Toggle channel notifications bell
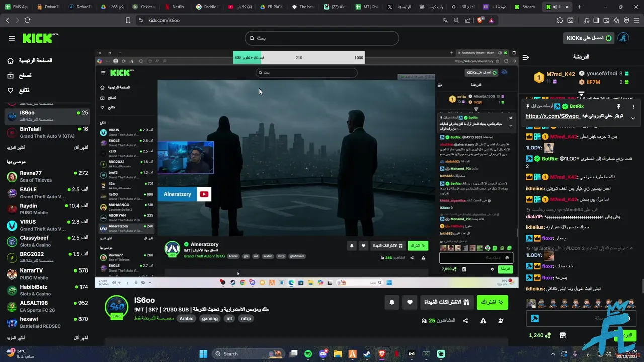Screen dimensions: 644x362 pos(392,302)
